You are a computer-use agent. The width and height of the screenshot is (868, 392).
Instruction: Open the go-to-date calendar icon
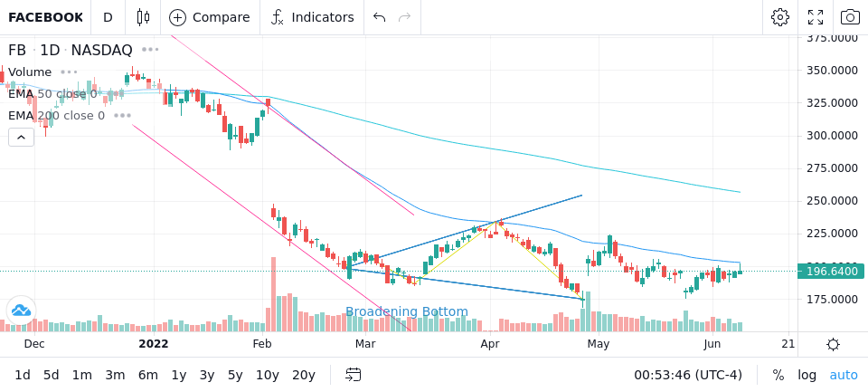point(354,375)
